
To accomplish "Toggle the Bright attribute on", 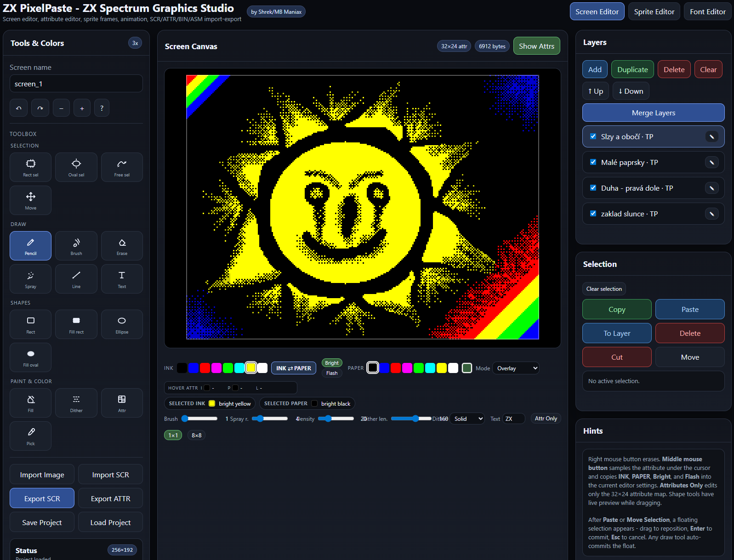I will click(331, 363).
